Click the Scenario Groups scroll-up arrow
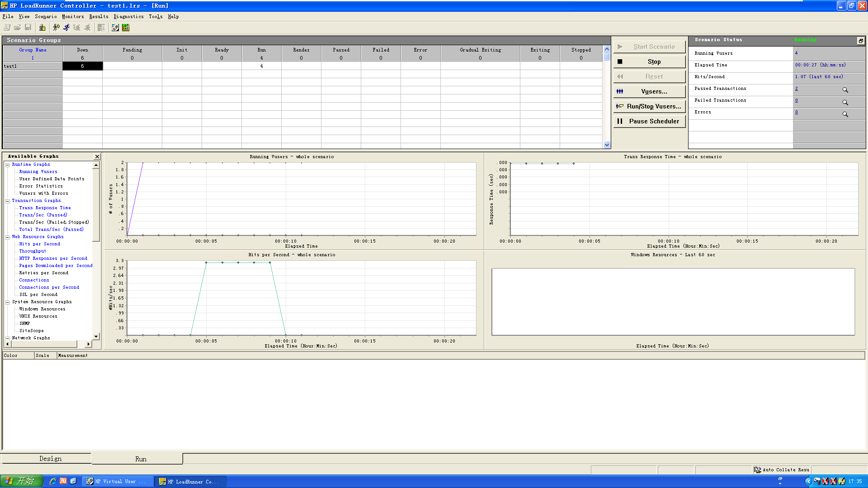868x488 pixels. point(607,49)
